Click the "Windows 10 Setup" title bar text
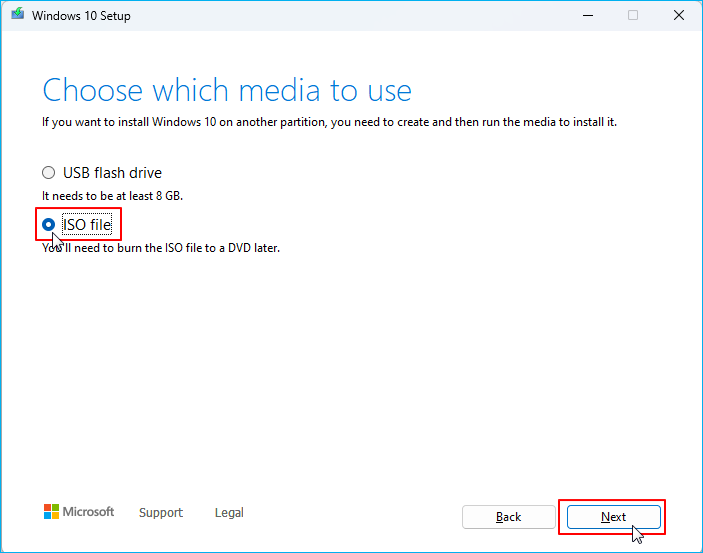Screen dimensions: 703x553 [x=81, y=16]
